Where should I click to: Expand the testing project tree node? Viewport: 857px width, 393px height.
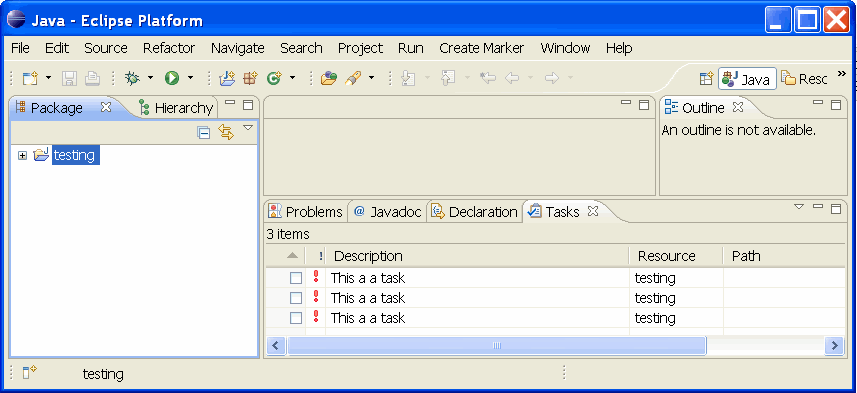pos(22,156)
